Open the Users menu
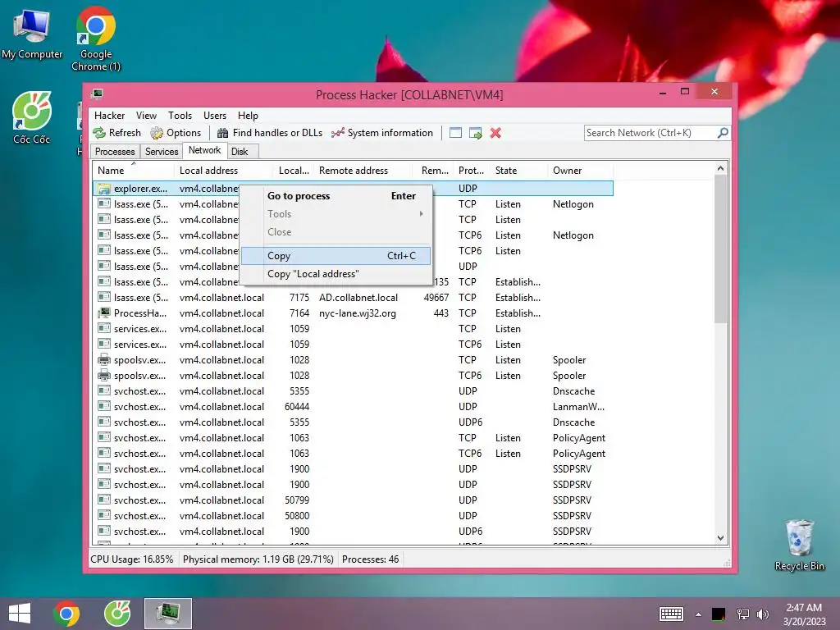 (x=215, y=115)
